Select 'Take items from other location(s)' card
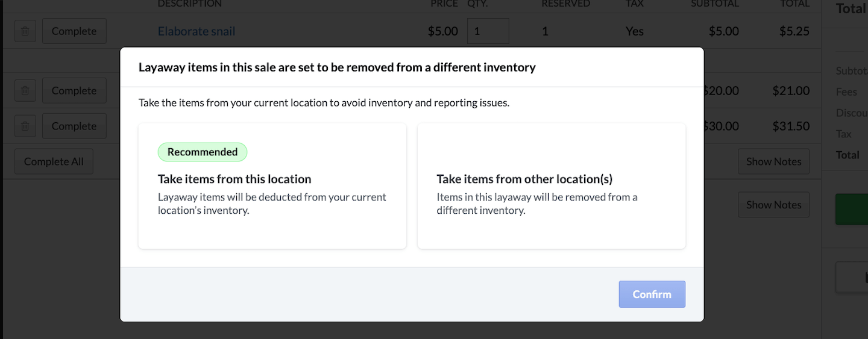The height and width of the screenshot is (339, 868). pyautogui.click(x=552, y=186)
